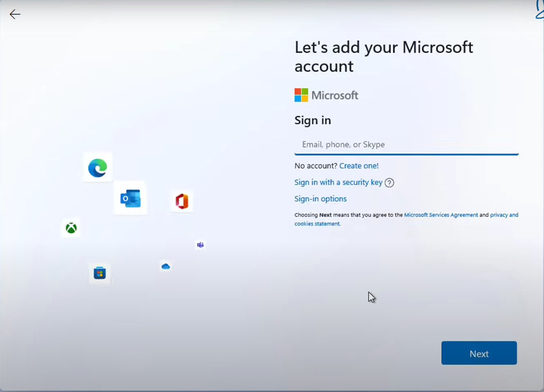
Task: Click the Outlook icon
Action: [x=131, y=199]
